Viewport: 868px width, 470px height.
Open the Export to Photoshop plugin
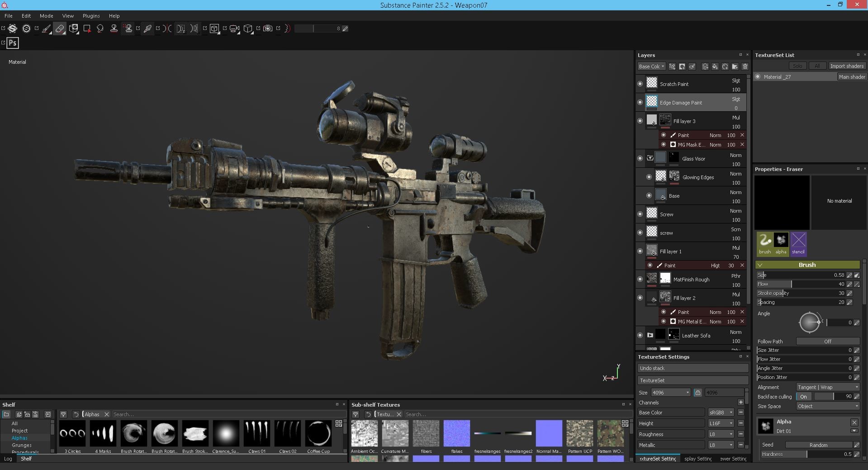(x=12, y=43)
